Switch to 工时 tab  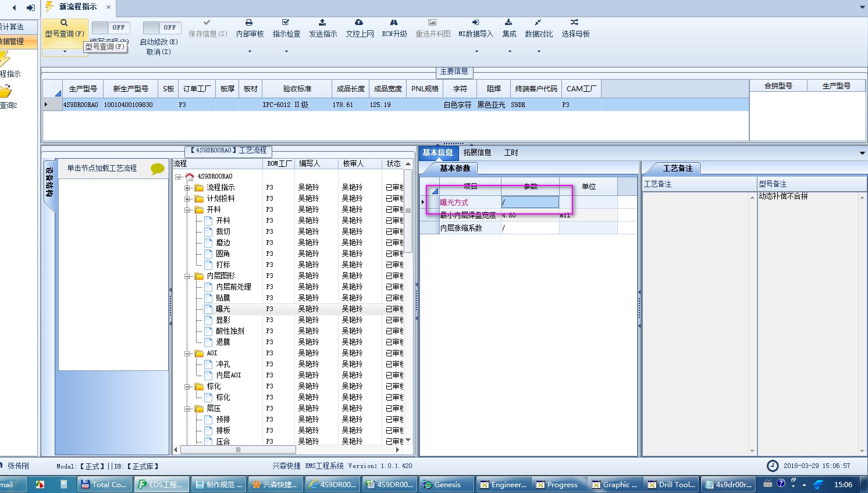click(511, 153)
